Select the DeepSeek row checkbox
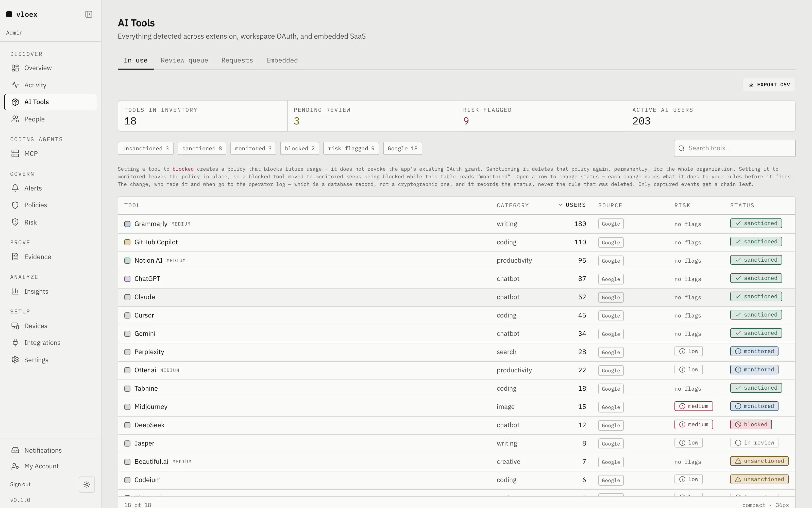812x508 pixels. coord(127,425)
